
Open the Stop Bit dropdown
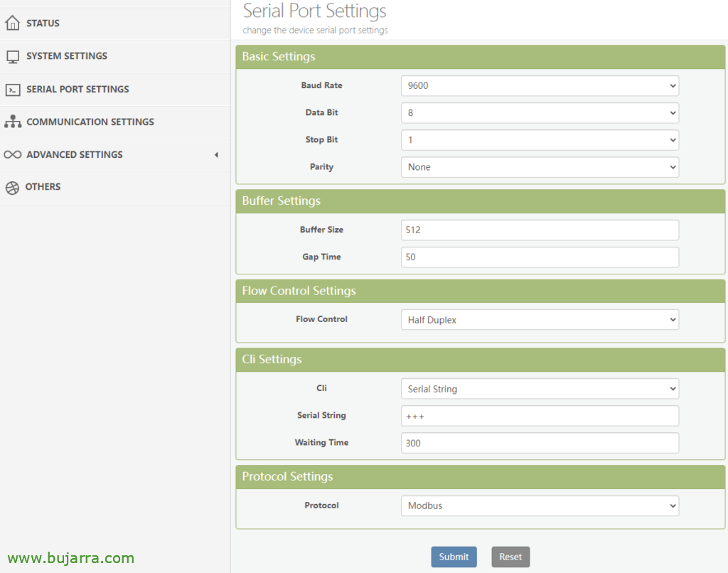(x=539, y=140)
